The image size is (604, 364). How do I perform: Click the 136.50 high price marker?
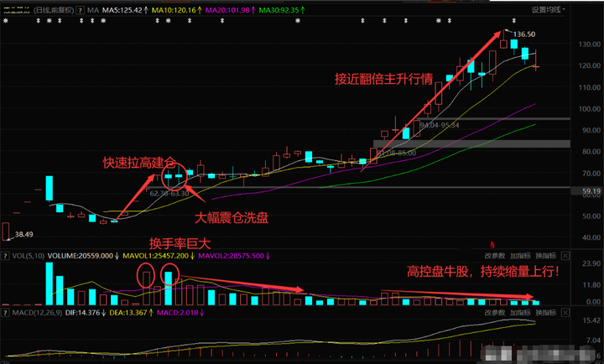pyautogui.click(x=523, y=34)
